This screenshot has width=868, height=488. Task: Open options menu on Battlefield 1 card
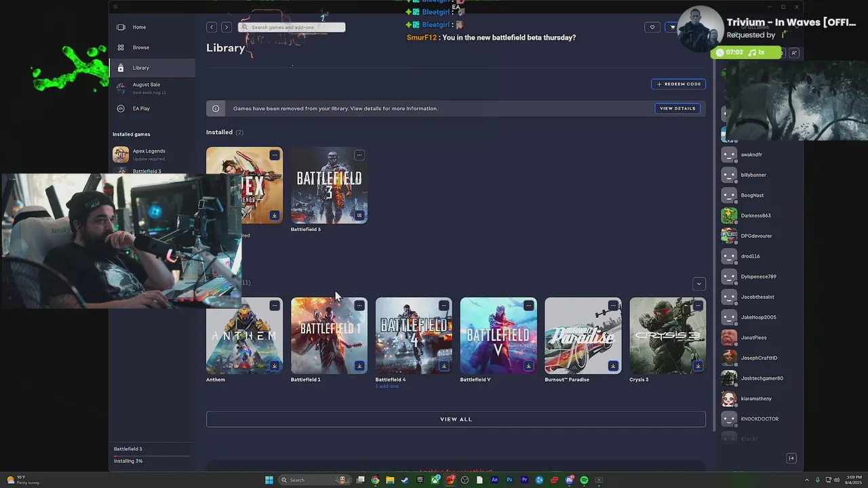coord(359,306)
